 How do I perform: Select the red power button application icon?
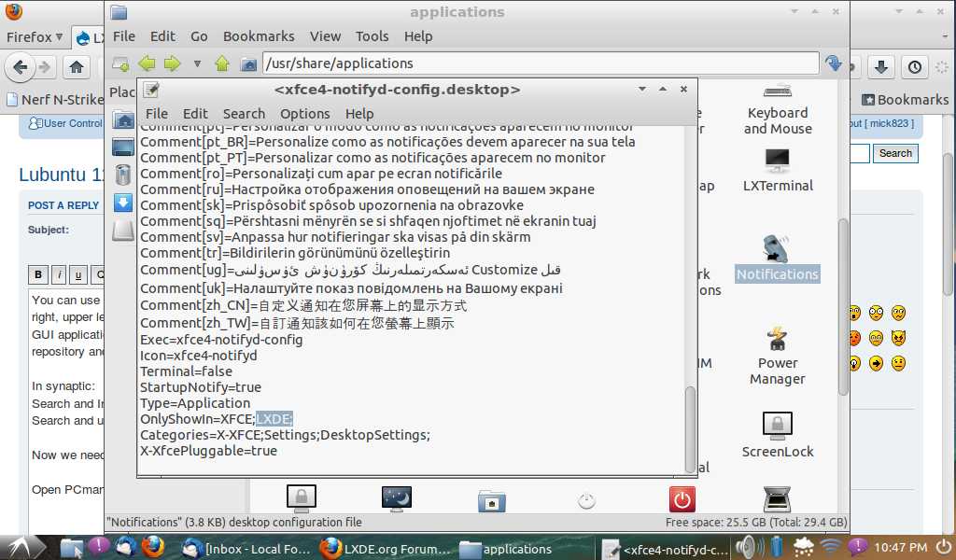(682, 499)
